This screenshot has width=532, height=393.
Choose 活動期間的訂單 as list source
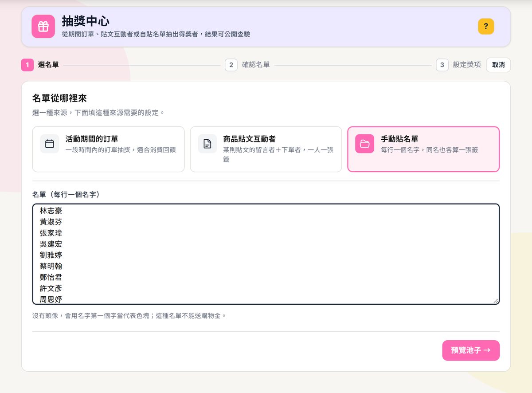(x=108, y=149)
